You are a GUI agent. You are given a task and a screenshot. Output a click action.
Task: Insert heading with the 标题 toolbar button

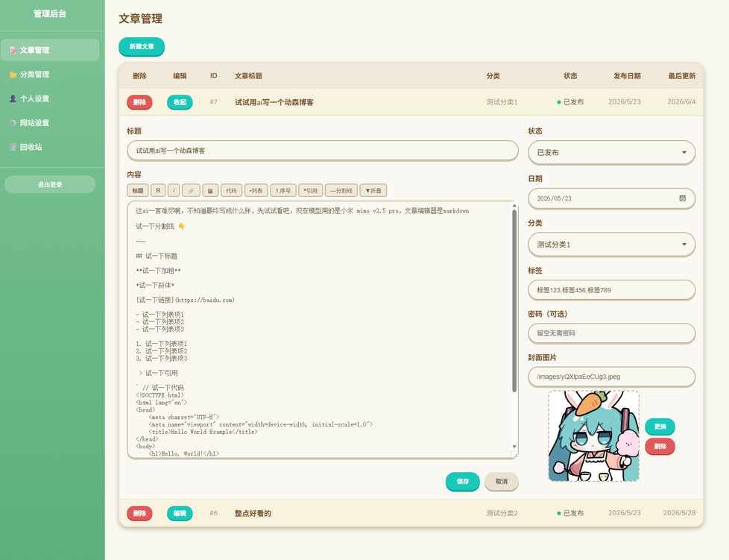(138, 190)
